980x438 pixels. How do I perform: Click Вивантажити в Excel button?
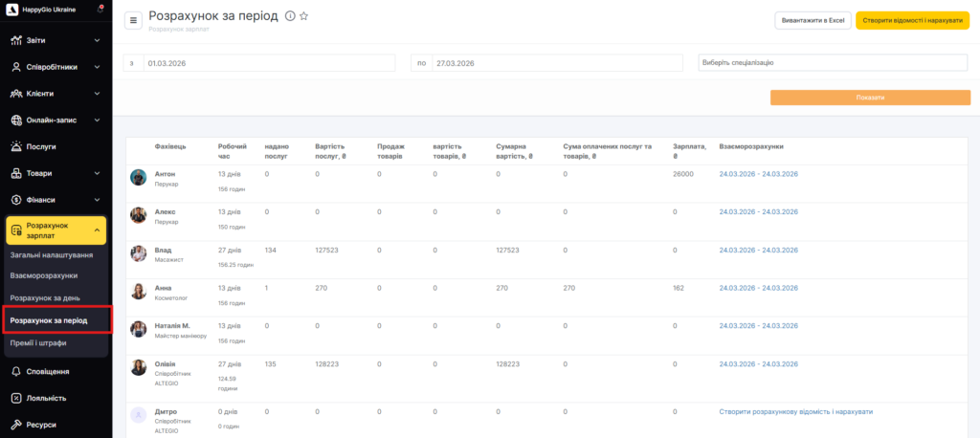[x=813, y=20]
